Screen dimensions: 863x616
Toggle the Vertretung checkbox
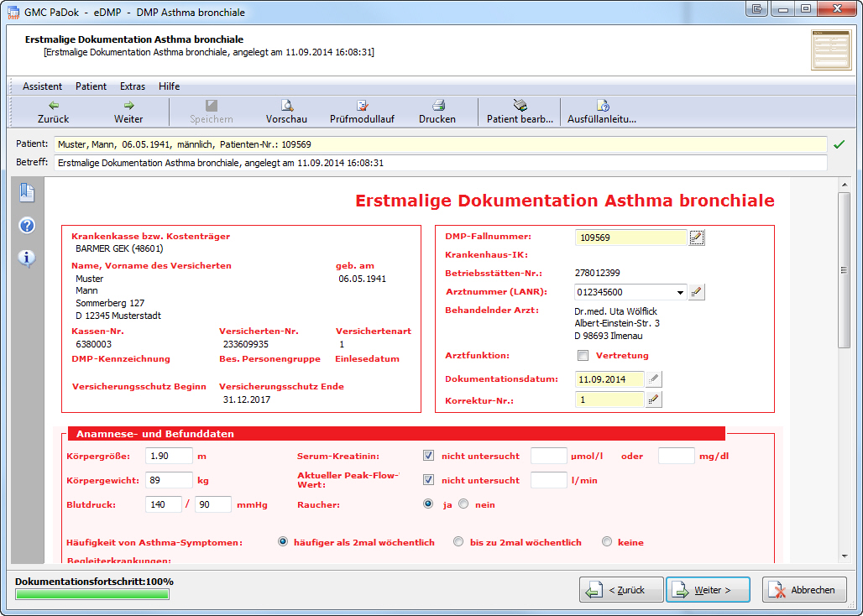click(583, 356)
